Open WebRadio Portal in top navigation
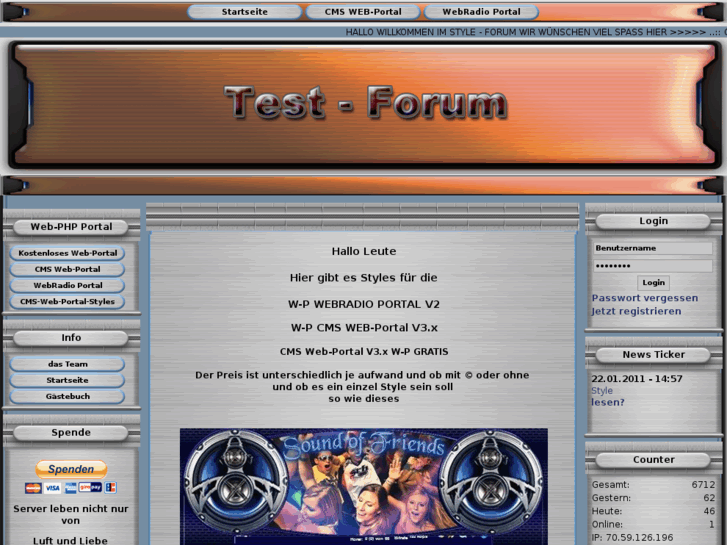Screen dimensions: 727x545 click(481, 12)
